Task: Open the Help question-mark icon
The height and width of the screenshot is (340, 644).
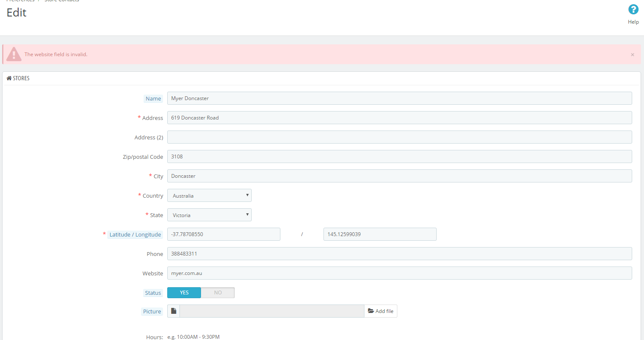Action: point(633,9)
